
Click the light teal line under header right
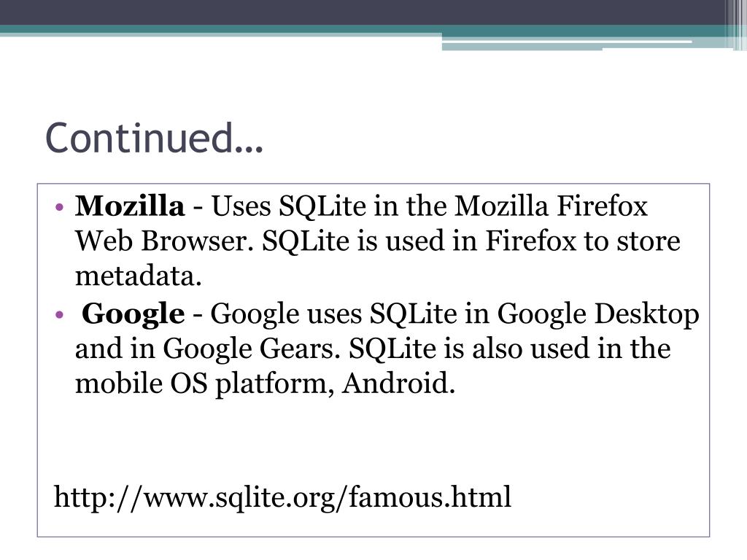(567, 42)
